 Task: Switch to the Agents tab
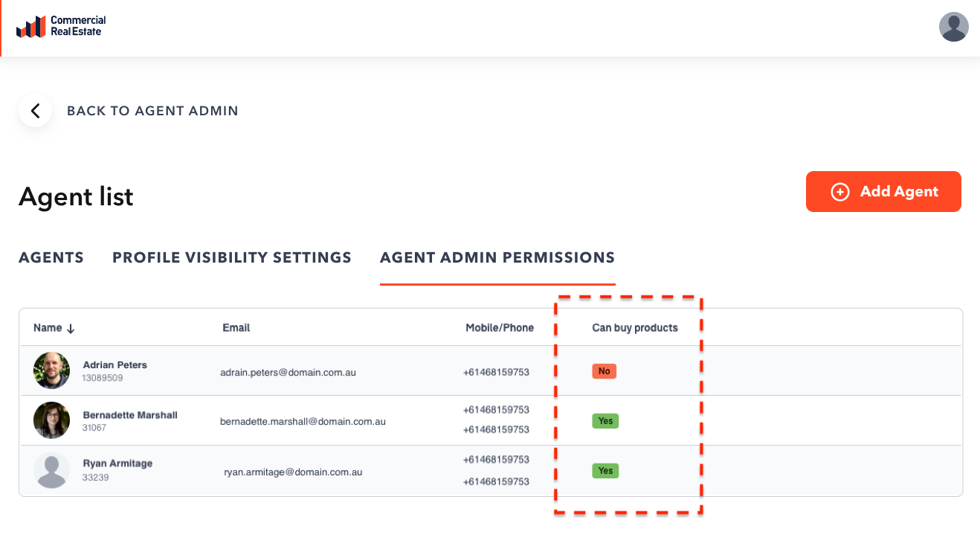click(x=51, y=257)
